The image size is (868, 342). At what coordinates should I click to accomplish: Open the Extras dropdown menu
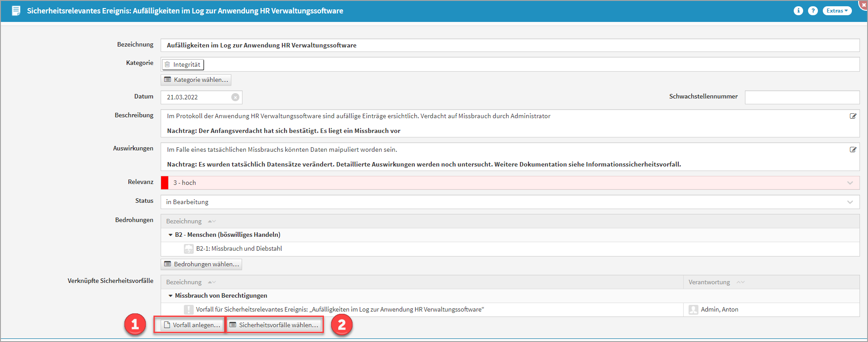point(837,11)
